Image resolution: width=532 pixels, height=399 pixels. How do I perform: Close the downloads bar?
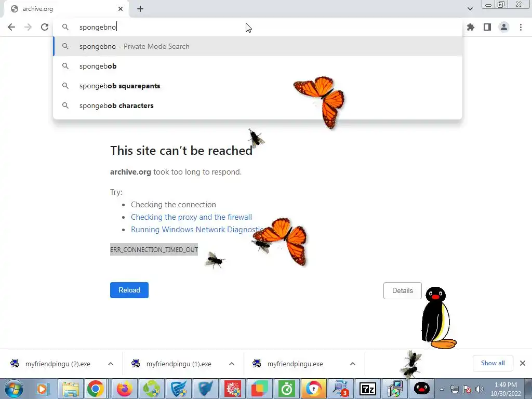[523, 363]
